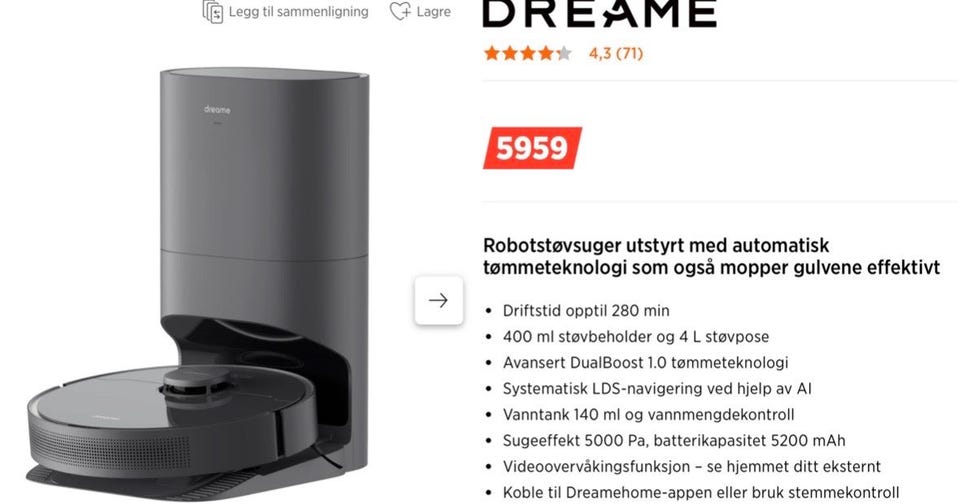
Task: Click the grey fifth rating star
Action: click(564, 53)
